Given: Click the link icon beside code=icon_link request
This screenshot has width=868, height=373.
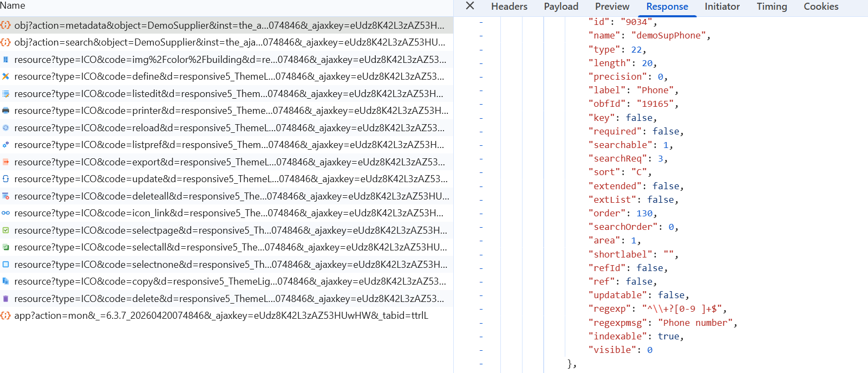Looking at the screenshot, I should [5, 213].
